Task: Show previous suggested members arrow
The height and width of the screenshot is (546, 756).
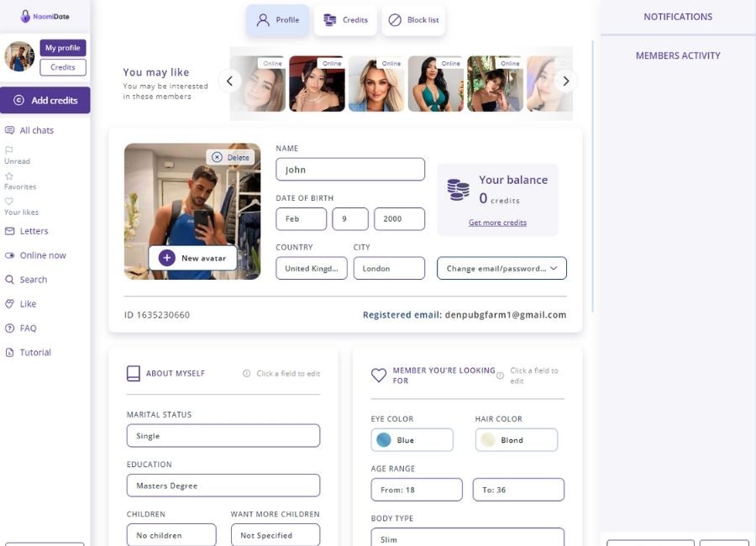Action: click(229, 81)
